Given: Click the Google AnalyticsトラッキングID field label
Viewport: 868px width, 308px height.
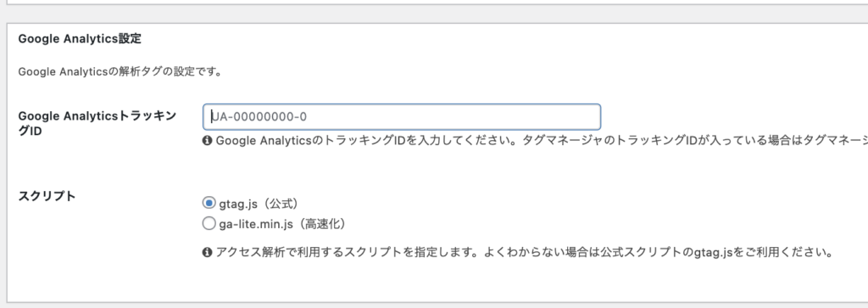Looking at the screenshot, I should coord(97,123).
